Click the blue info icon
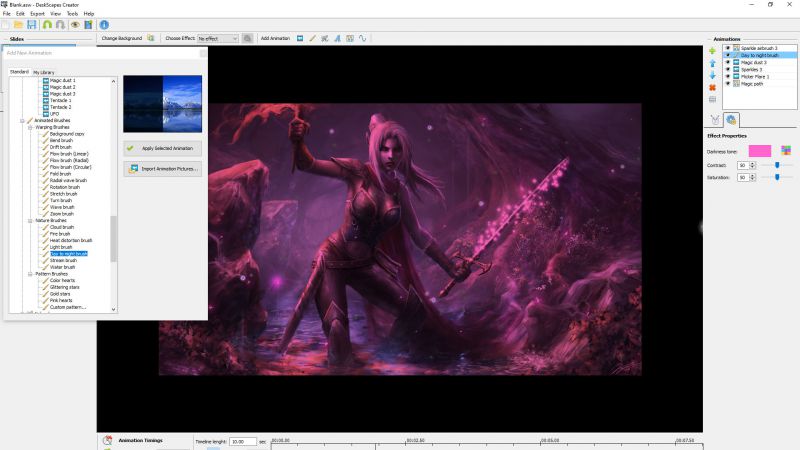Viewport: 800px width, 450px height. tap(104, 24)
